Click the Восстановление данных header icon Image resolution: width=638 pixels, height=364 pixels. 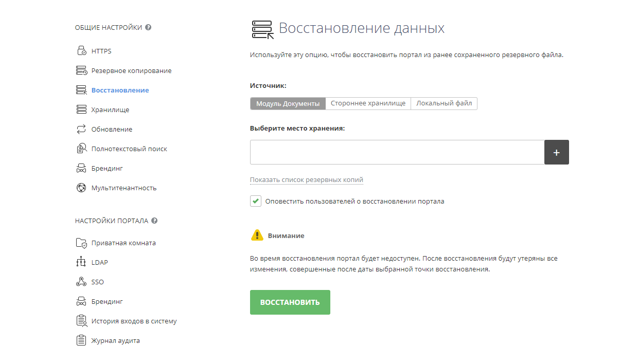coord(262,30)
